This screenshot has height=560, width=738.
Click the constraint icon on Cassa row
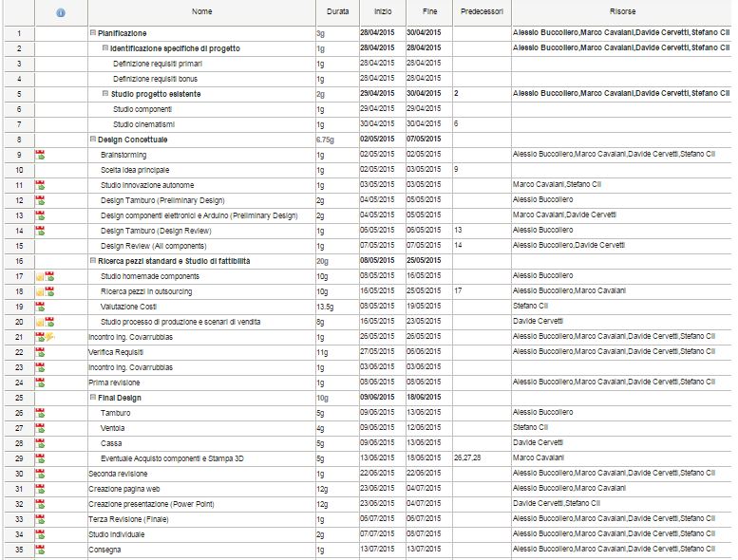coord(40,443)
